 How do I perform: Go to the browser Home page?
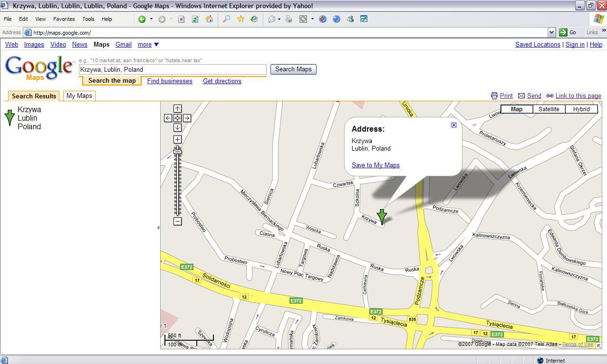(x=209, y=19)
